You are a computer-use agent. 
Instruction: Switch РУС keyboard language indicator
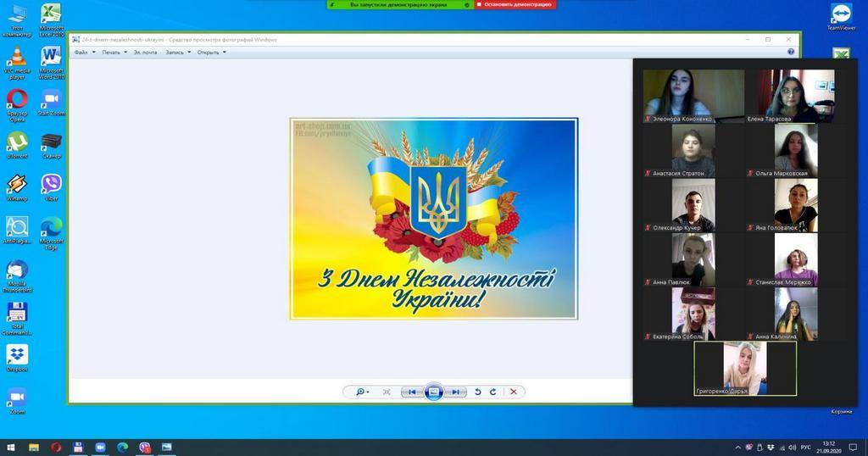click(806, 448)
